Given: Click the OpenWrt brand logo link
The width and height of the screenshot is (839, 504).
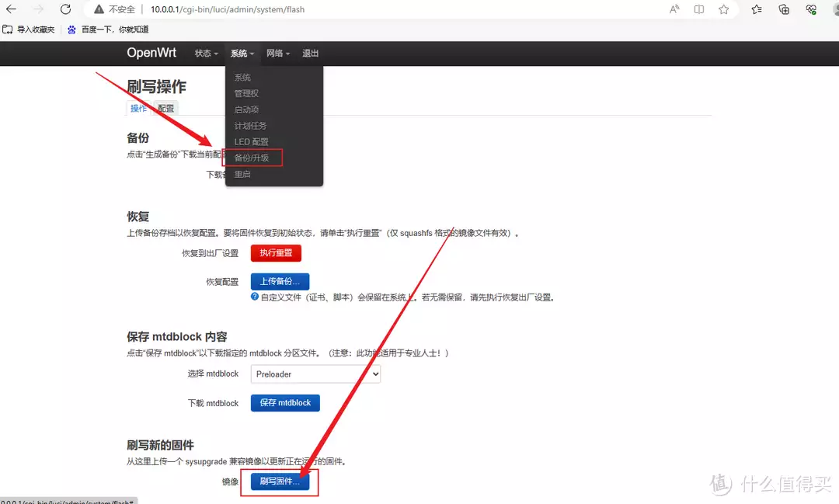Looking at the screenshot, I should 151,53.
